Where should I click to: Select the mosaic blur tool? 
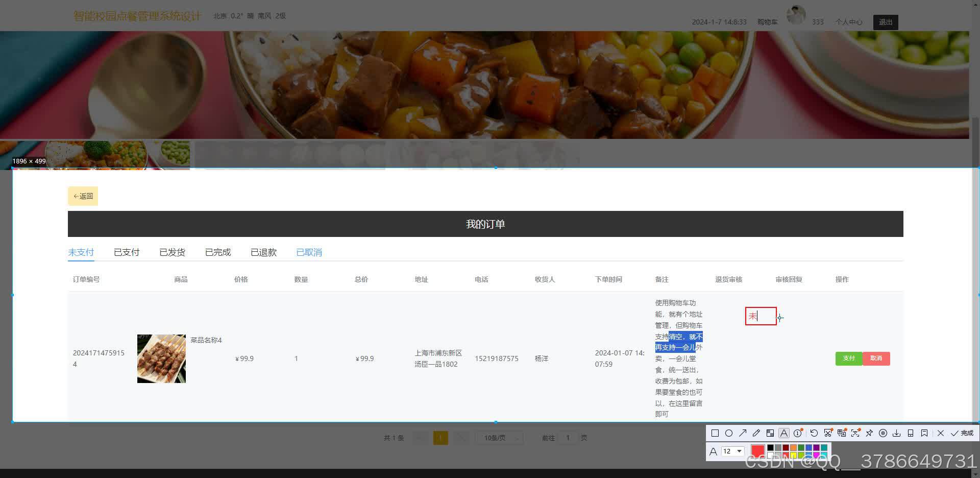(771, 433)
